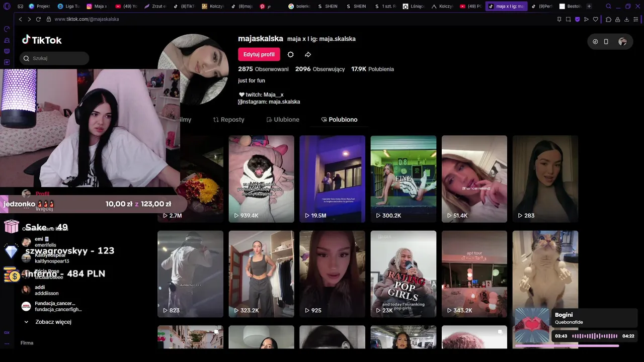The width and height of the screenshot is (644, 362).
Task: Open the 2875 Obserwowani list
Action: [263, 69]
